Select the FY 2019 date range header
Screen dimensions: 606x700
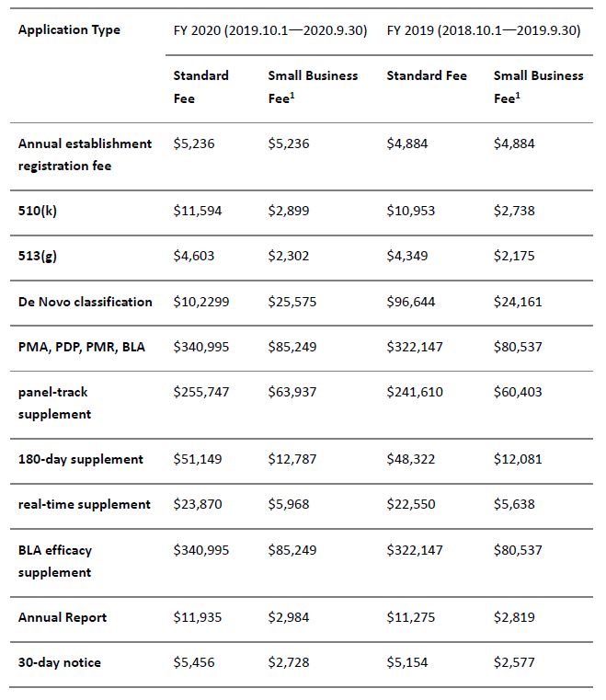pyautogui.click(x=483, y=30)
